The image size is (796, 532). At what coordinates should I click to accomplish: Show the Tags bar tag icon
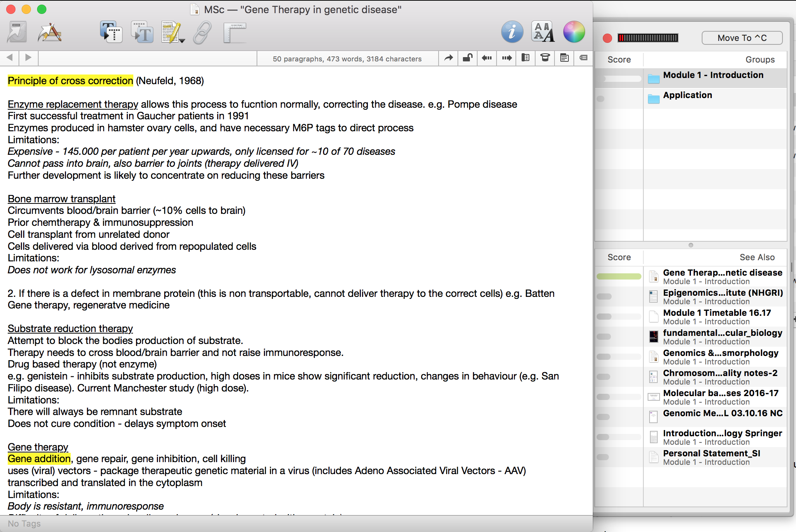pyautogui.click(x=583, y=58)
